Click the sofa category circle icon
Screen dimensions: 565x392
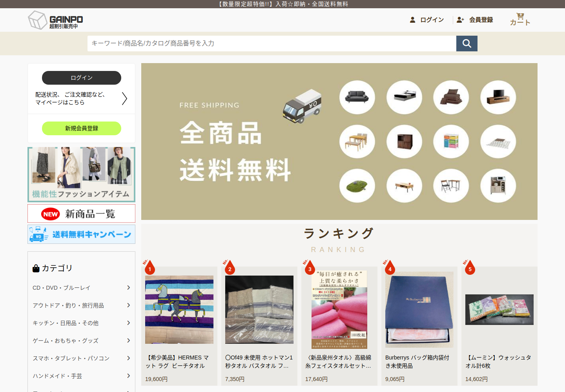pos(357,97)
